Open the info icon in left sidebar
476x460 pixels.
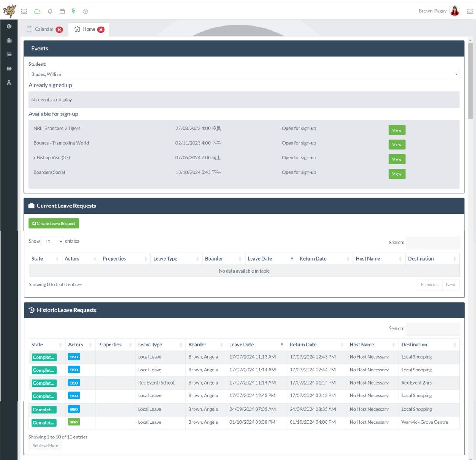[9, 26]
